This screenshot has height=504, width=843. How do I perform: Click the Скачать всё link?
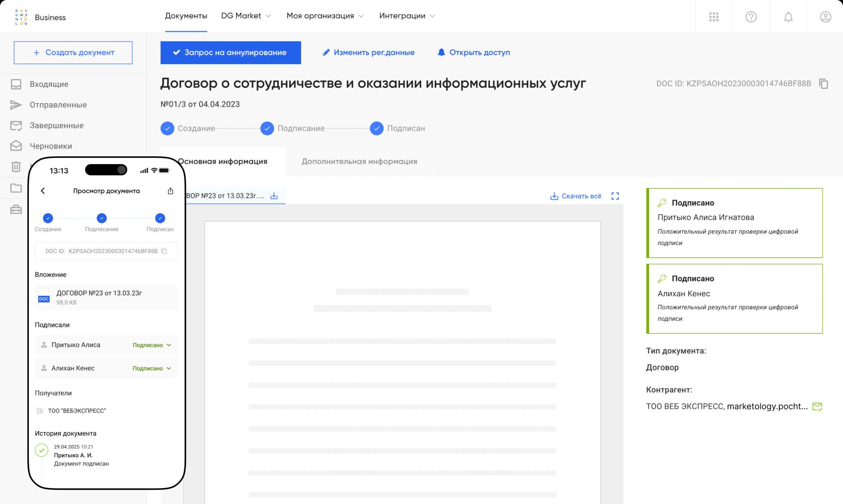[x=576, y=196]
